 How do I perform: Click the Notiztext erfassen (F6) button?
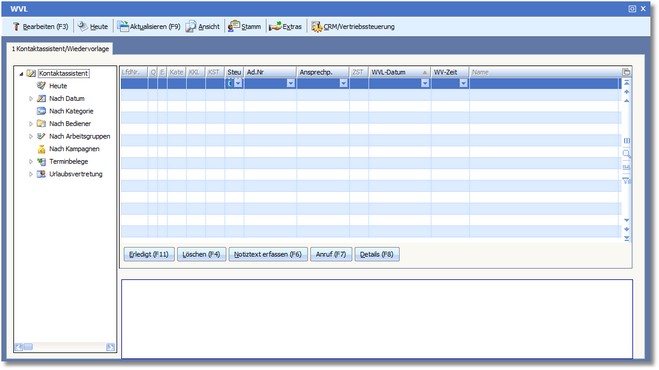click(268, 254)
